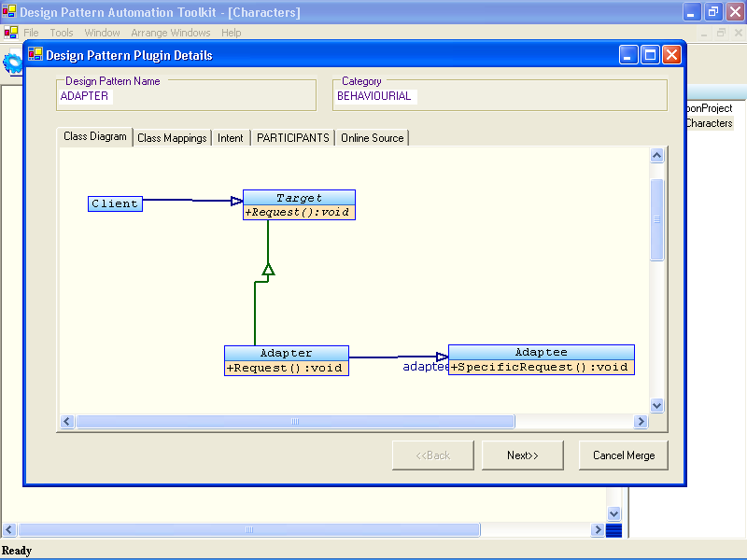Click the Adapter +Request():void method
747x560 pixels.
pos(287,368)
